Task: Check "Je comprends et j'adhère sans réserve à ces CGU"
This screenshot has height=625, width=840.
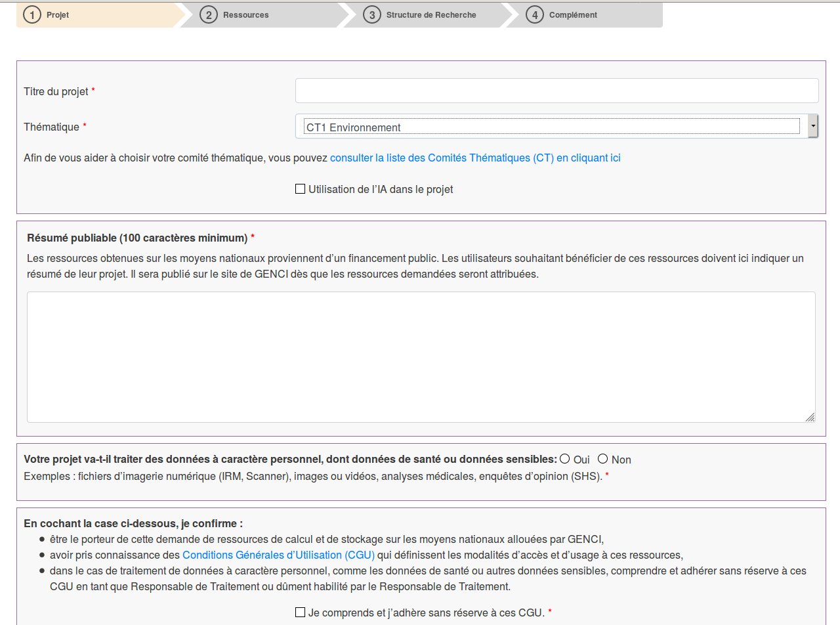Action: coord(299,612)
